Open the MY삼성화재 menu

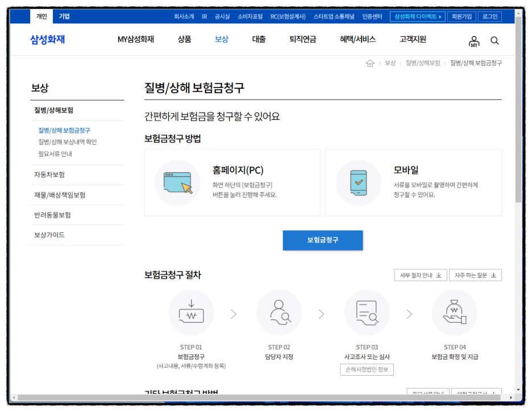pos(136,39)
